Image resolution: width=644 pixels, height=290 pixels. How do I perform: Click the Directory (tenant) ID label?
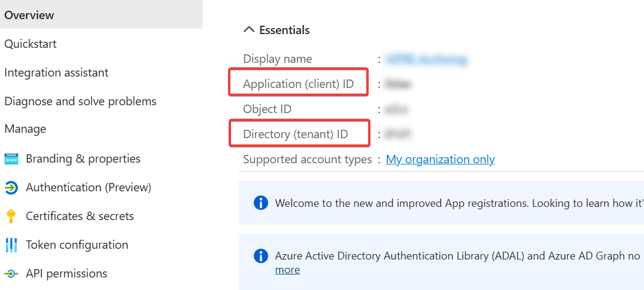pos(295,134)
